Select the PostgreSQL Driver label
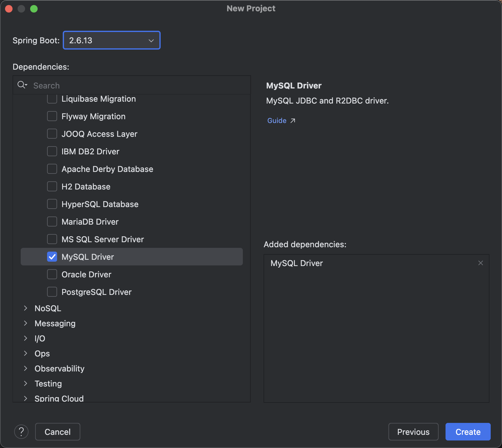This screenshot has width=502, height=448. coord(97,292)
